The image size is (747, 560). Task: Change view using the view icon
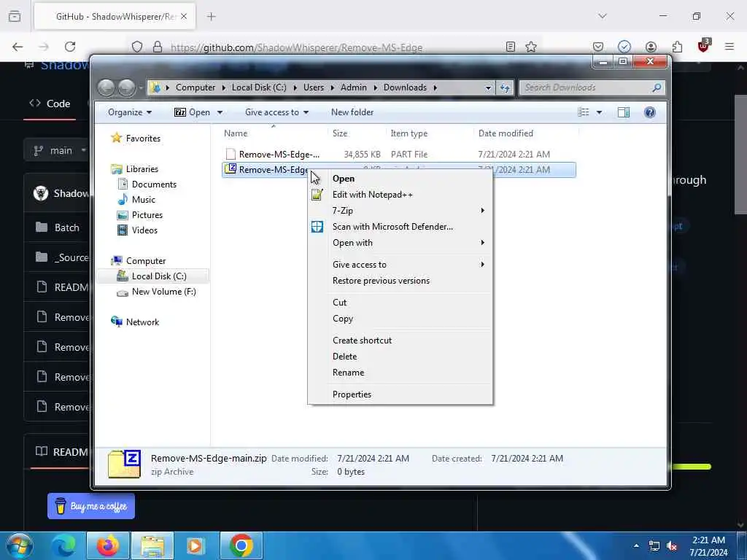coord(584,112)
